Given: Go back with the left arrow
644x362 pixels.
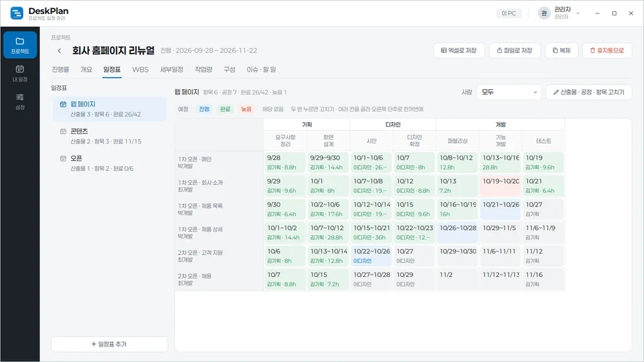Looking at the screenshot, I should click(x=59, y=50).
